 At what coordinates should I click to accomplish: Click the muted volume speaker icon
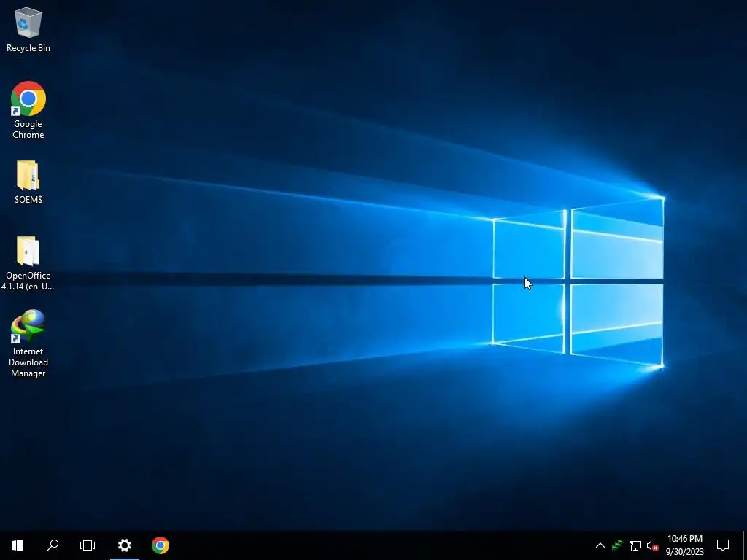click(652, 545)
